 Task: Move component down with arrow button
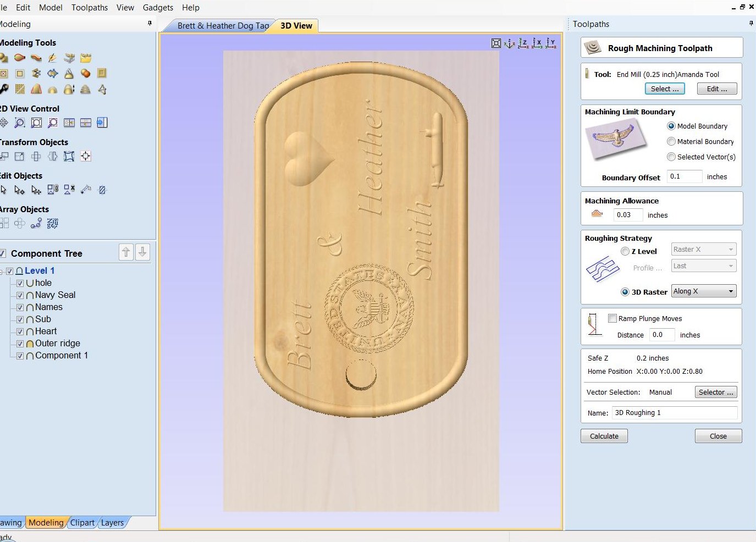coord(142,252)
